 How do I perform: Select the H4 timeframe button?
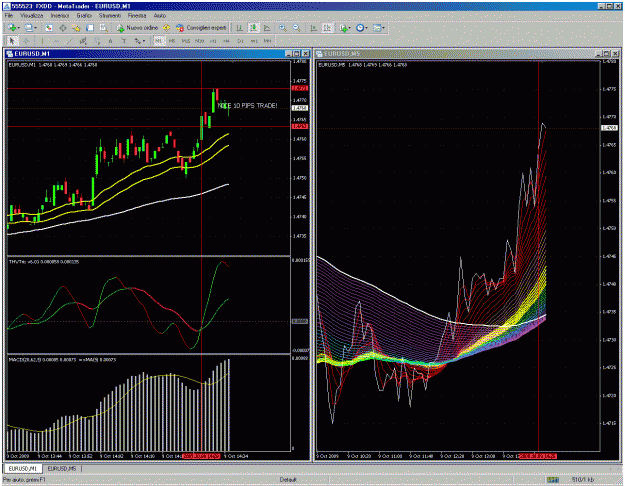pos(226,41)
